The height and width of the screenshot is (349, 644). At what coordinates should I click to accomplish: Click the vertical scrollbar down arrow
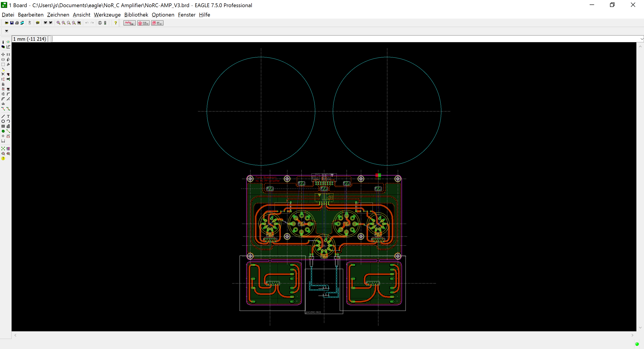pos(640,328)
